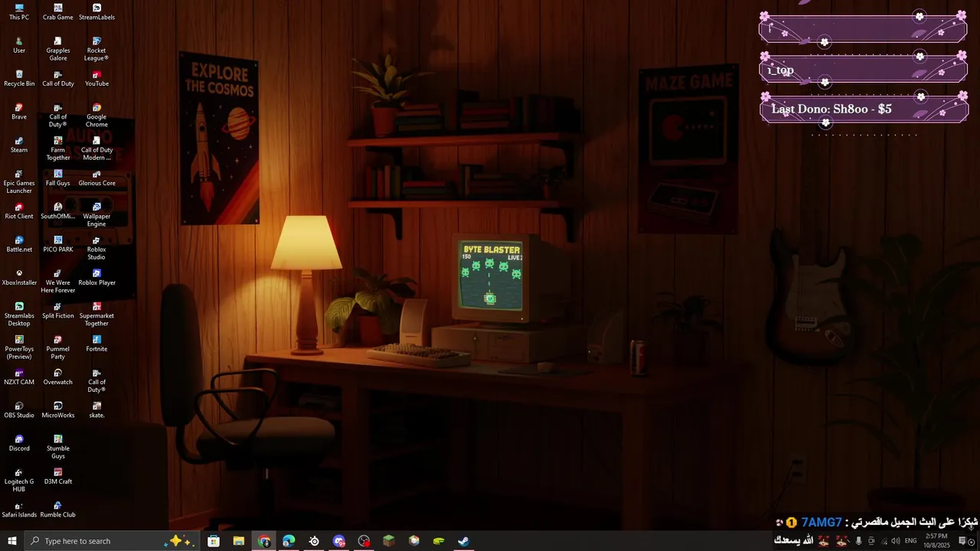The width and height of the screenshot is (980, 551).
Task: Select the OBS Studio icon
Action: 19,410
